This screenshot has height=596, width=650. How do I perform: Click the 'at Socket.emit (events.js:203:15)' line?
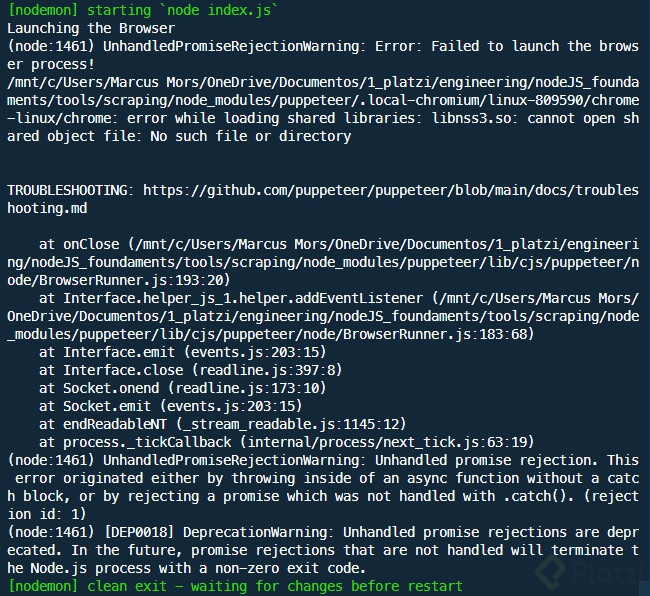click(170, 406)
